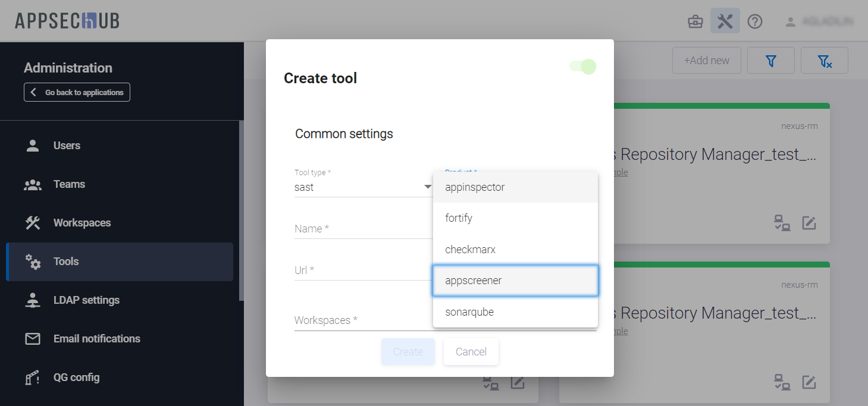
Task: Click the sidebar vertical scrollbar
Action: tap(241, 208)
